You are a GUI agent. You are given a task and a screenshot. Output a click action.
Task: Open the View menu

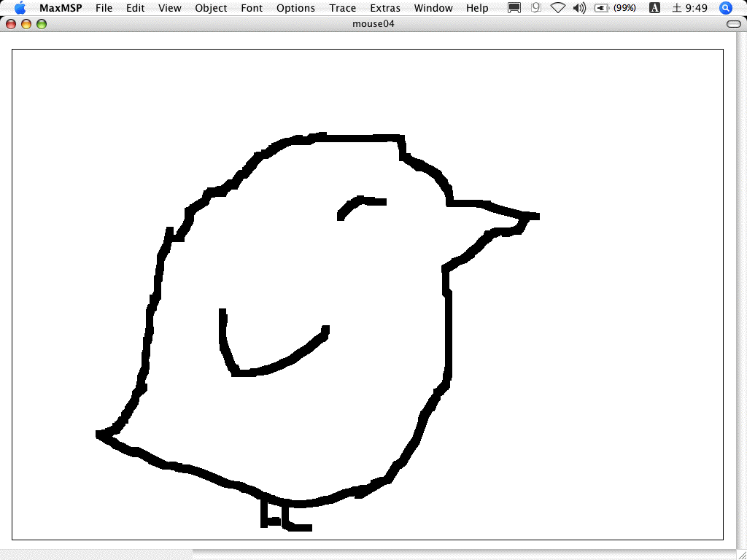point(169,8)
